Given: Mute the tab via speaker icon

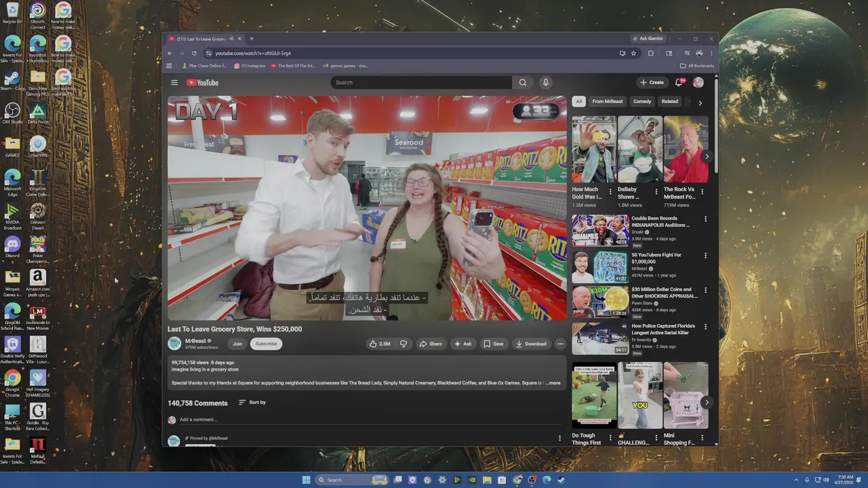Looking at the screenshot, I should (231, 39).
